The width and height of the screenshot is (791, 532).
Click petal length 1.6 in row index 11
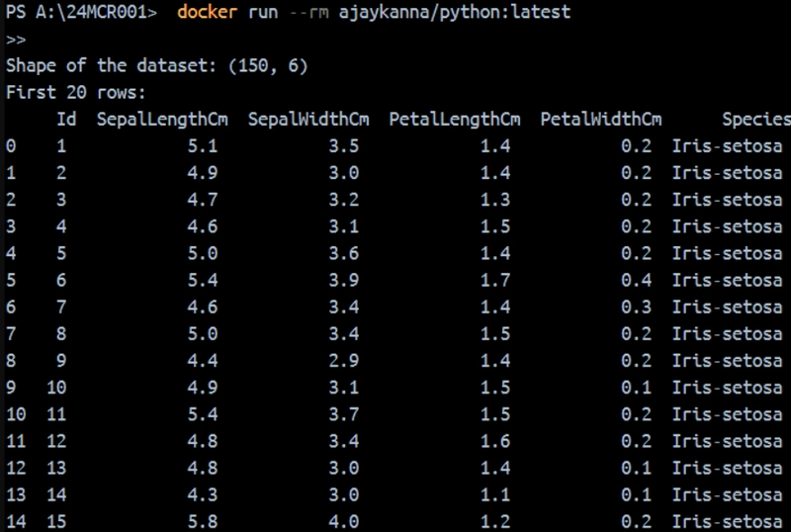tap(495, 441)
